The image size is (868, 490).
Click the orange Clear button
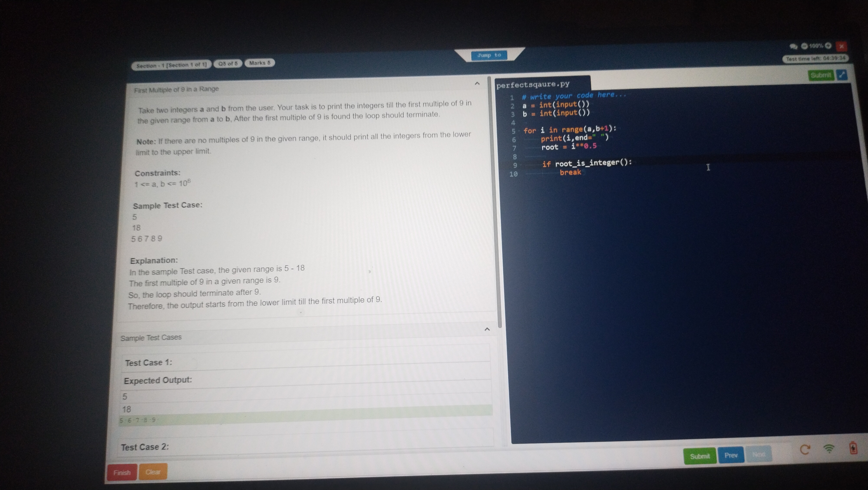(x=153, y=472)
